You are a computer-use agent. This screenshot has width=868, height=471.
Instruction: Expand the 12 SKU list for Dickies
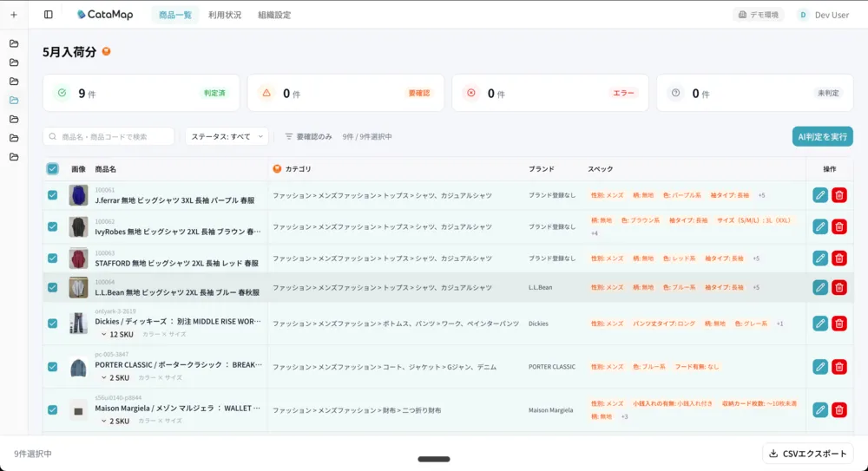[x=117, y=334]
